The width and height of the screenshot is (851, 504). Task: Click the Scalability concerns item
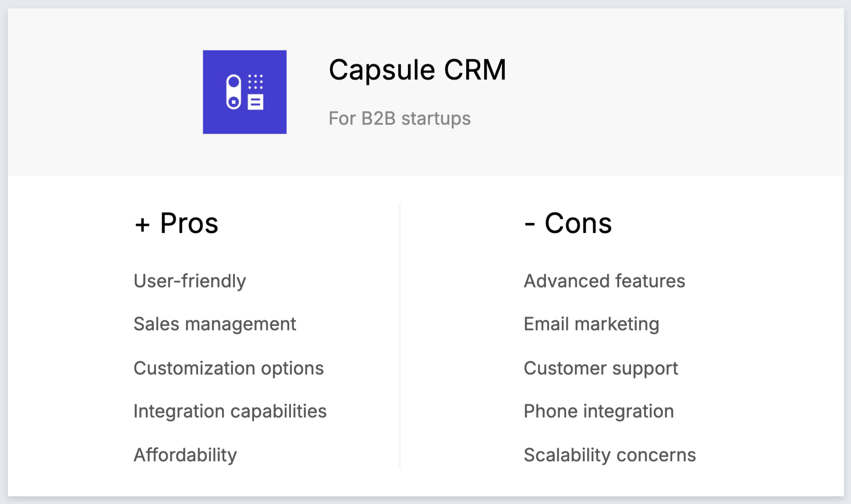[610, 455]
